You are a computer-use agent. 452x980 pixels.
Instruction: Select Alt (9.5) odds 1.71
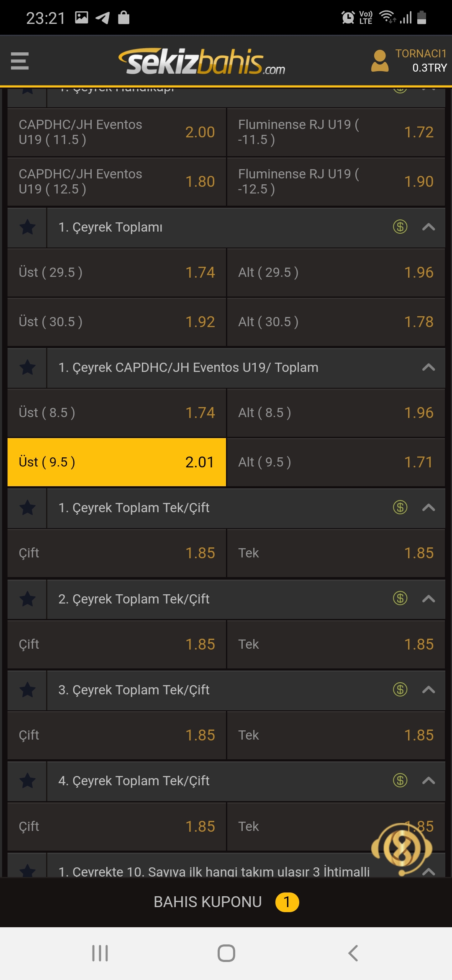[336, 462]
